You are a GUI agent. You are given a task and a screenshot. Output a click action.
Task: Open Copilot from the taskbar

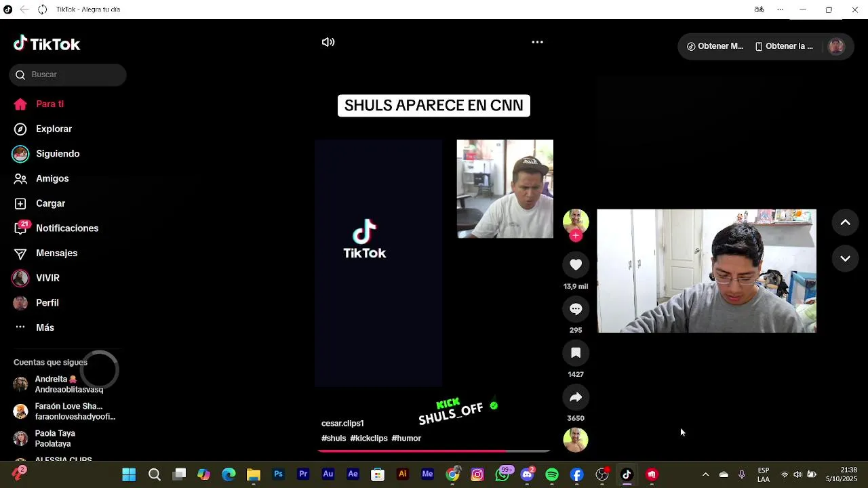(x=204, y=474)
